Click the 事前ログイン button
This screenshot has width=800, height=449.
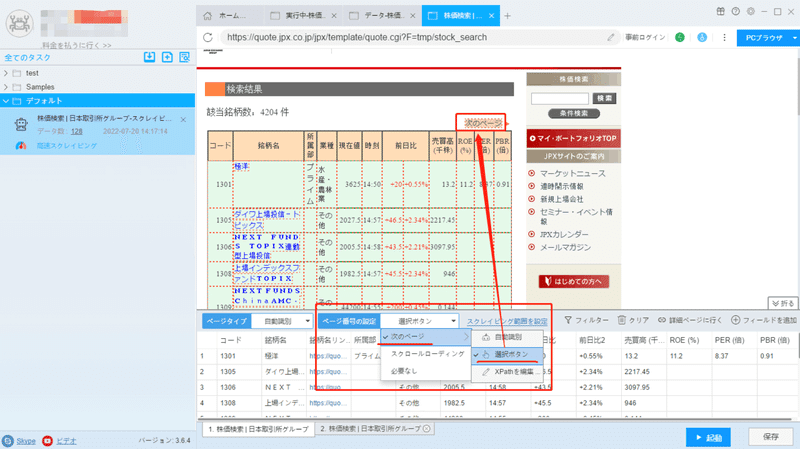[x=645, y=37]
